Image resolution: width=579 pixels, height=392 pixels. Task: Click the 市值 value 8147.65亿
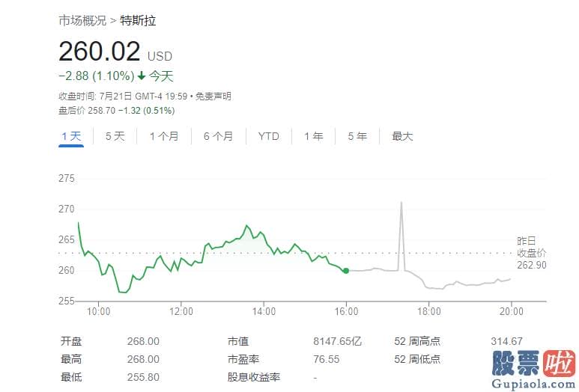(337, 341)
